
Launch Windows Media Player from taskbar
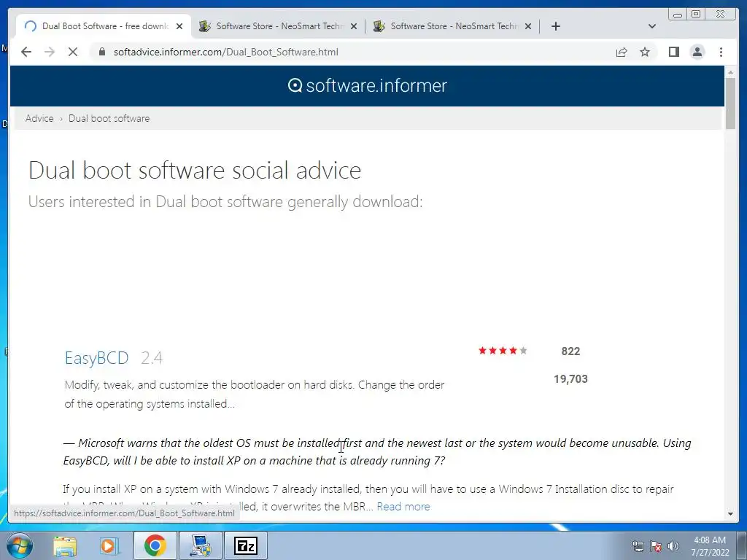pyautogui.click(x=109, y=545)
